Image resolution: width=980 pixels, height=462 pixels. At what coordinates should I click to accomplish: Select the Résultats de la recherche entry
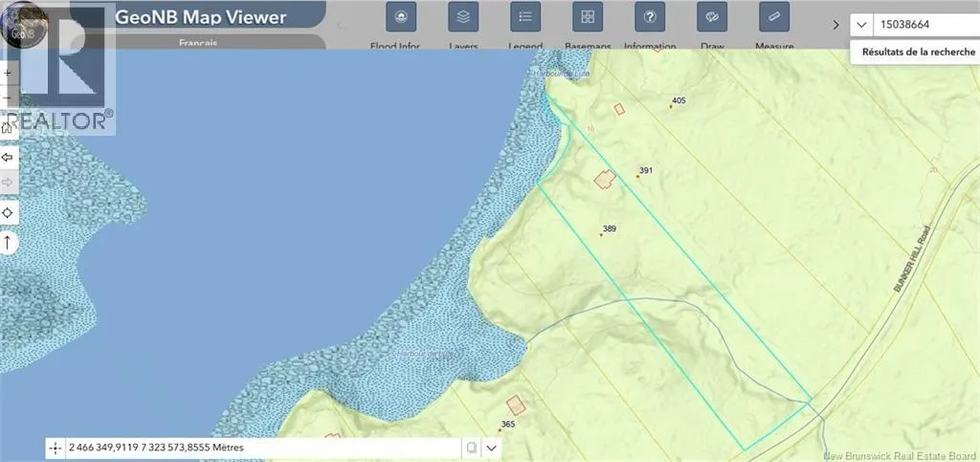[x=918, y=53]
